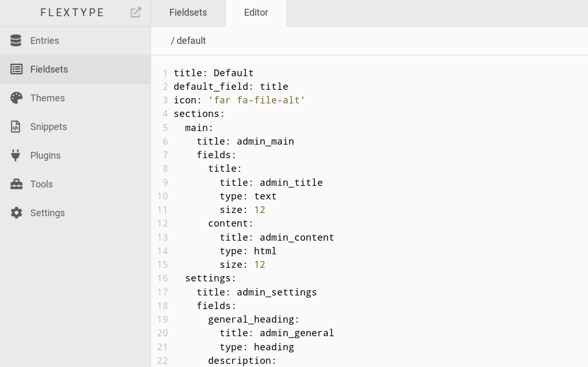
Task: Click the 'description:' line
Action: pos(242,361)
